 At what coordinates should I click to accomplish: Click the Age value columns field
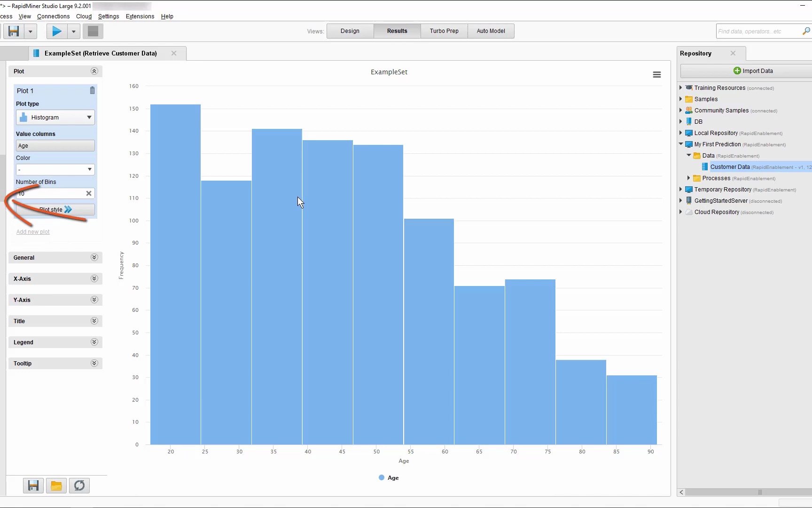point(55,146)
